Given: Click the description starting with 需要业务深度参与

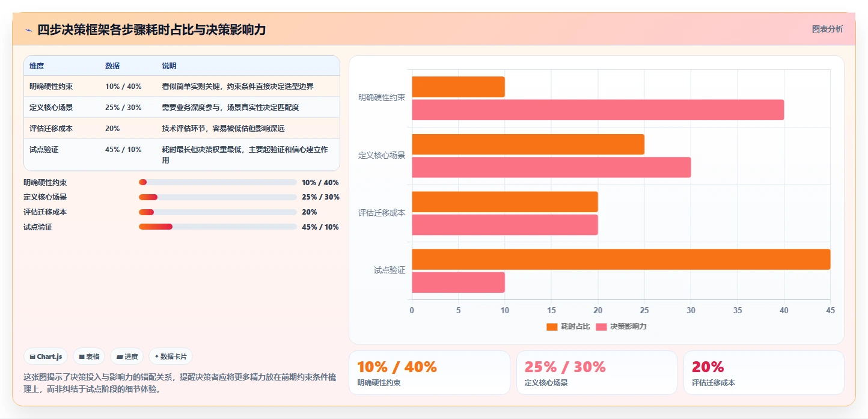Looking at the screenshot, I should click(x=230, y=108).
